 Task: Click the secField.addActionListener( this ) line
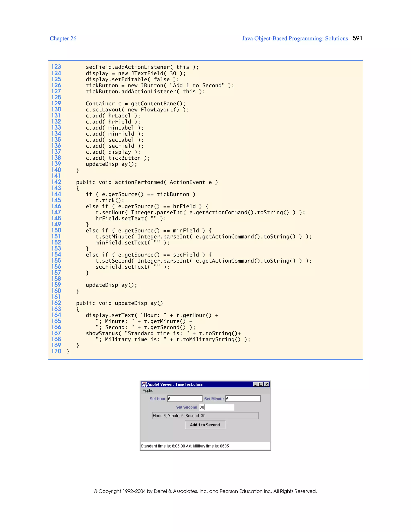point(142,67)
